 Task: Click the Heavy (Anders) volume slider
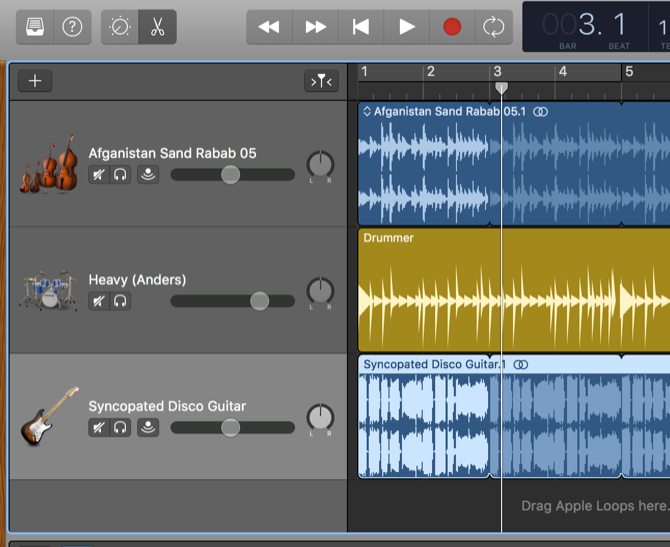(259, 300)
